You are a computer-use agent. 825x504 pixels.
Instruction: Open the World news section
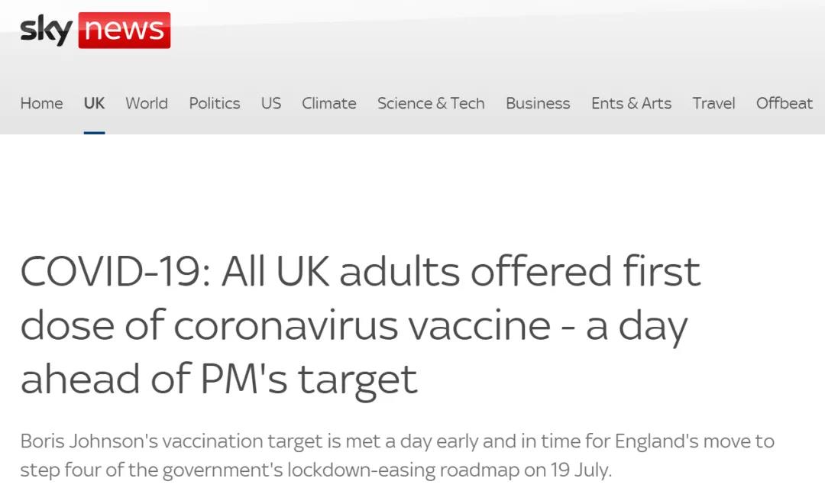pos(147,103)
